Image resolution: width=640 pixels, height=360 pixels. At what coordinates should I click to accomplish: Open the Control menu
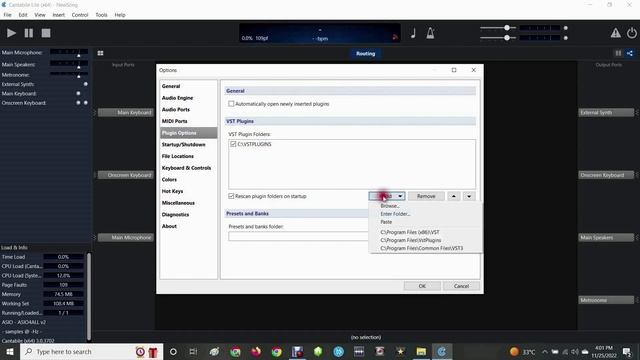pyautogui.click(x=80, y=15)
